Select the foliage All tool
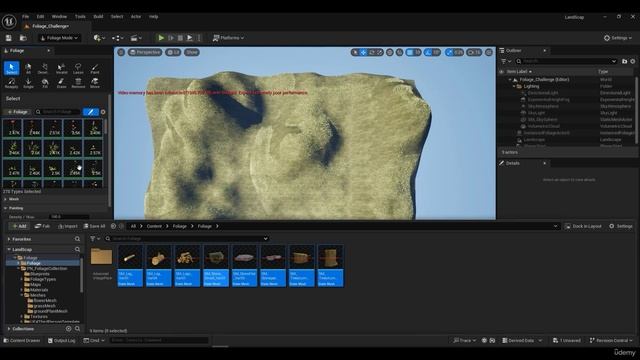Viewport: 640px width, 360px height. point(28,69)
